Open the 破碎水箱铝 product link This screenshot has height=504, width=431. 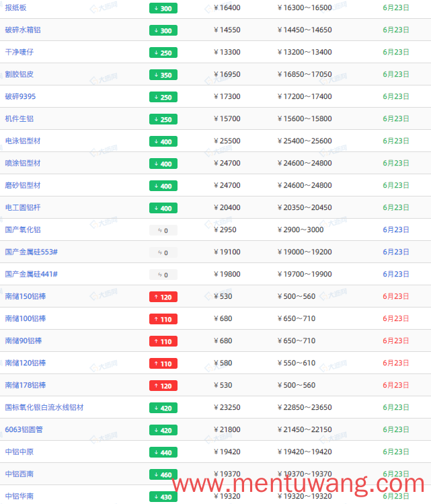(23, 30)
